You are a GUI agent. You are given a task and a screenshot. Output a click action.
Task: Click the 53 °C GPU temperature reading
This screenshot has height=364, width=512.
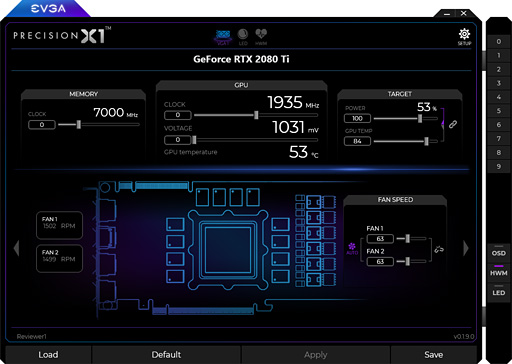304,152
